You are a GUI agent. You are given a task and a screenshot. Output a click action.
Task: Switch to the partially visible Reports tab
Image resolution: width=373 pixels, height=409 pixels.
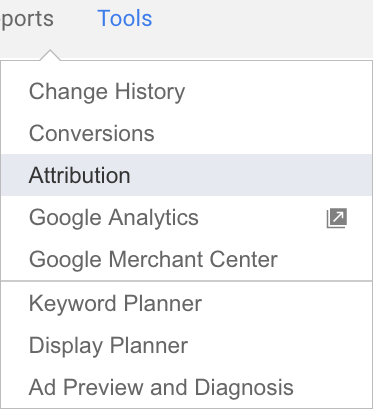pos(27,19)
